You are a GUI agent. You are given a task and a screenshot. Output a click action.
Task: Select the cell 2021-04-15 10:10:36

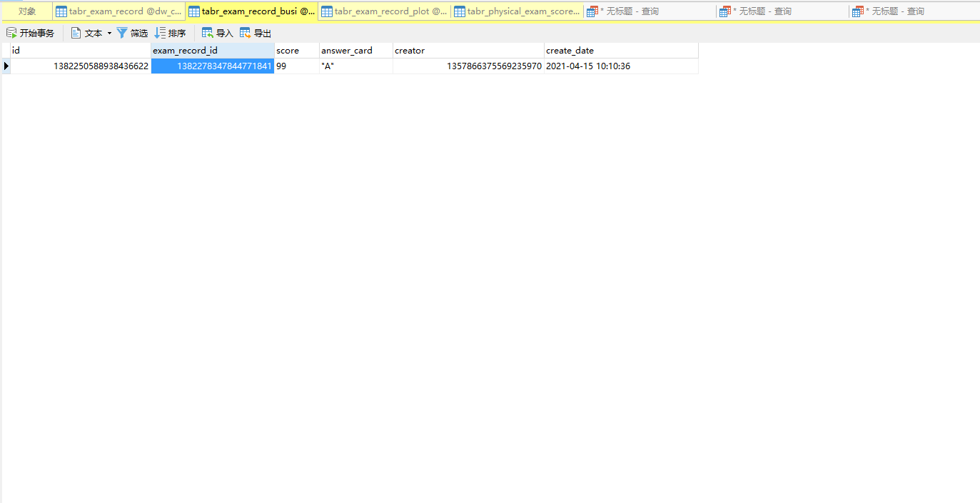pyautogui.click(x=621, y=66)
